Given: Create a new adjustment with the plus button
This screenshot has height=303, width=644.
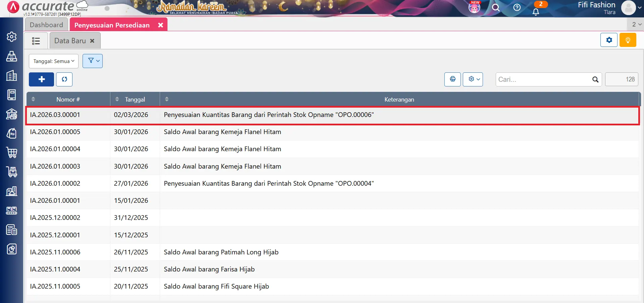Looking at the screenshot, I should pyautogui.click(x=41, y=79).
